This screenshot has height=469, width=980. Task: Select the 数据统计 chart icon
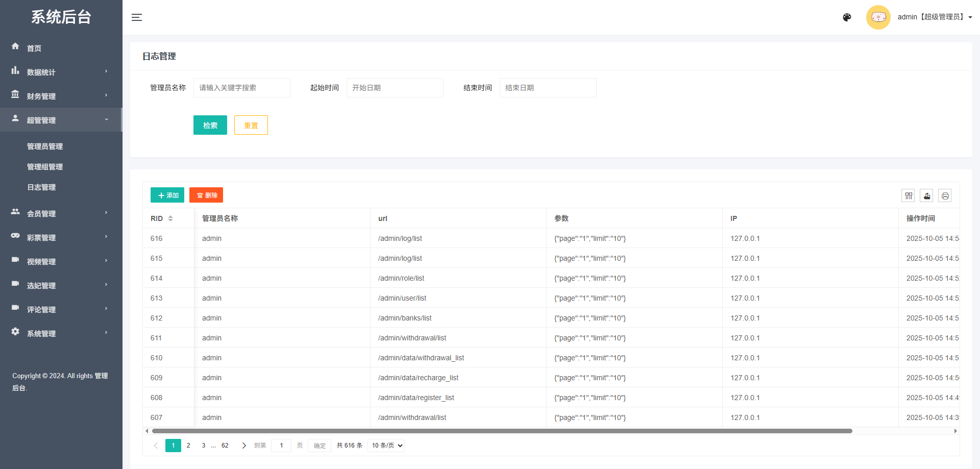(15, 70)
